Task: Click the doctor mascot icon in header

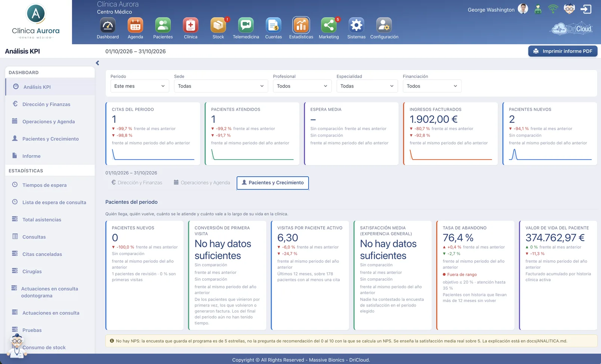Action: 569,9
